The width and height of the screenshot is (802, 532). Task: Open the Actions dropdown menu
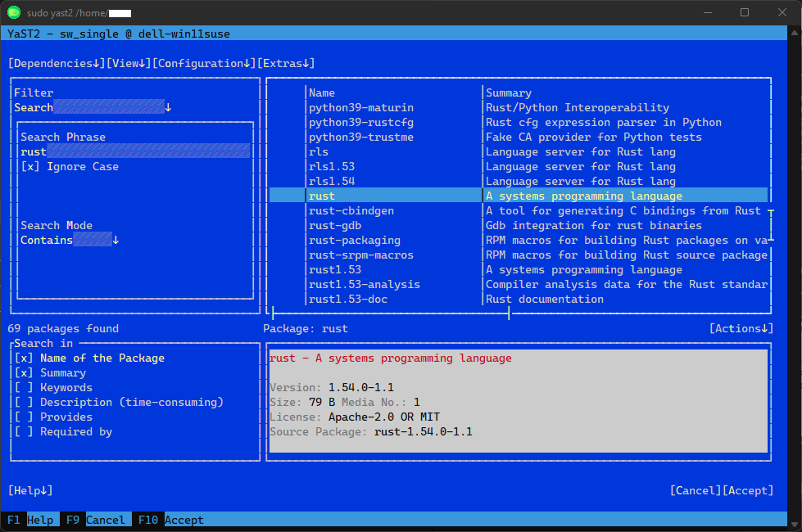coord(741,328)
